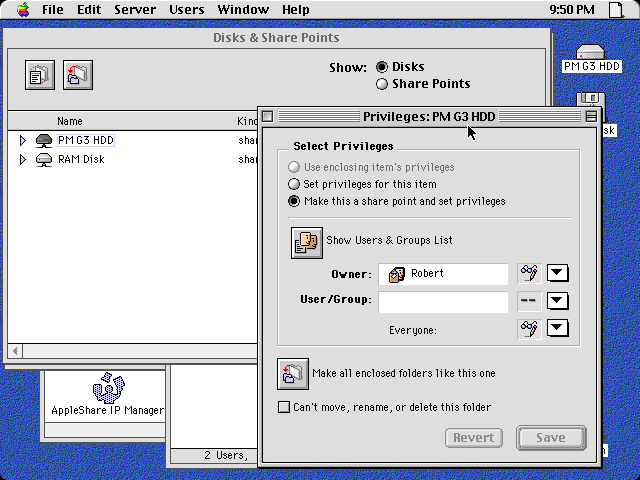Click the Revert button

pos(474,437)
